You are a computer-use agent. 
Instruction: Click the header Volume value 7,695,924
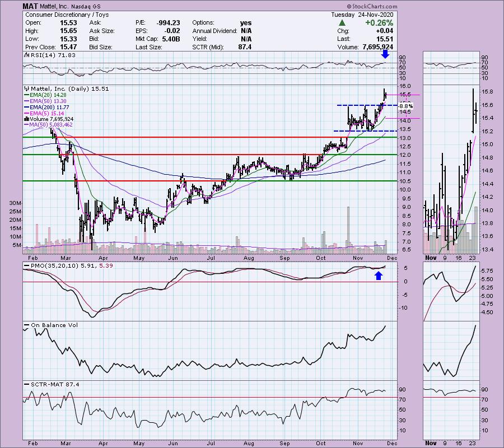click(x=377, y=47)
